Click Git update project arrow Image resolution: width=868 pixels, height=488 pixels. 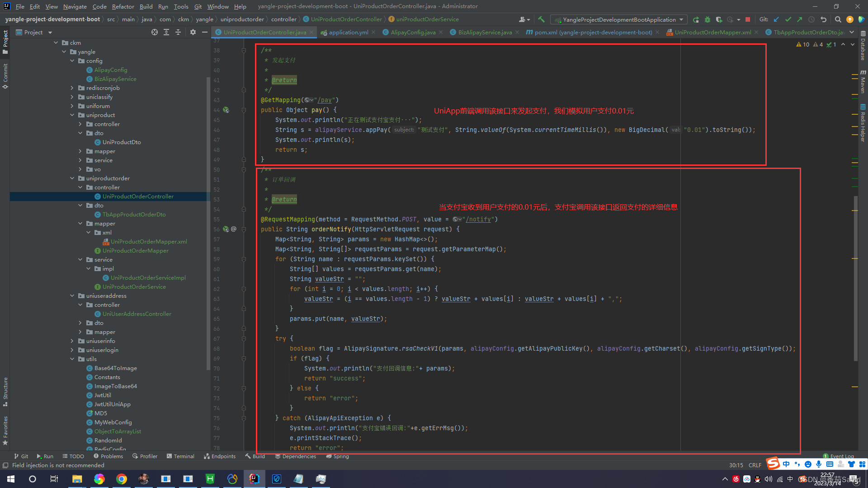tap(777, 19)
